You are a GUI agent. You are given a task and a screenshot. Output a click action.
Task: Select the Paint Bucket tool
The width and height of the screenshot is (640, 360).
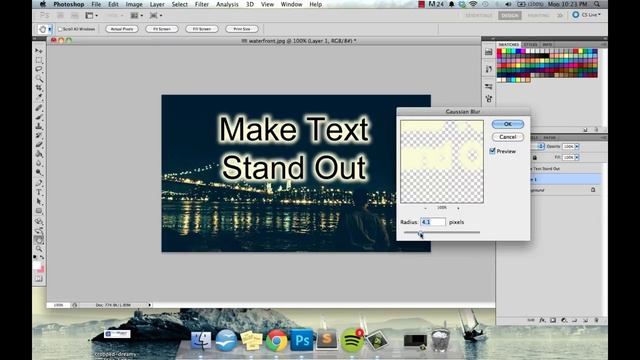click(39, 154)
